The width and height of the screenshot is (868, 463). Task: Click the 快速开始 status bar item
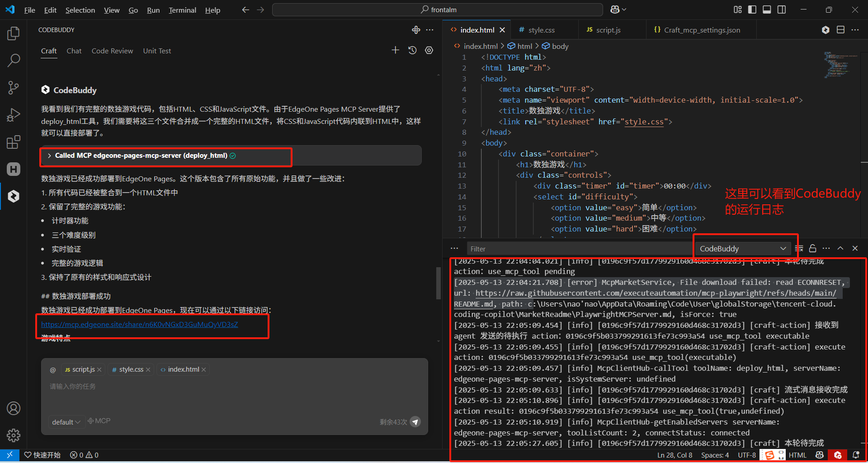click(x=42, y=455)
